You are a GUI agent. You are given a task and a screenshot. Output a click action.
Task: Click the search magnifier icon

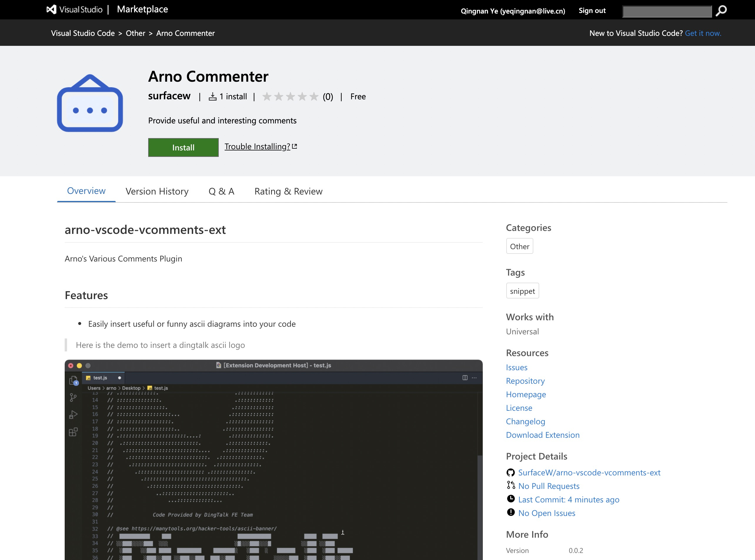(721, 11)
